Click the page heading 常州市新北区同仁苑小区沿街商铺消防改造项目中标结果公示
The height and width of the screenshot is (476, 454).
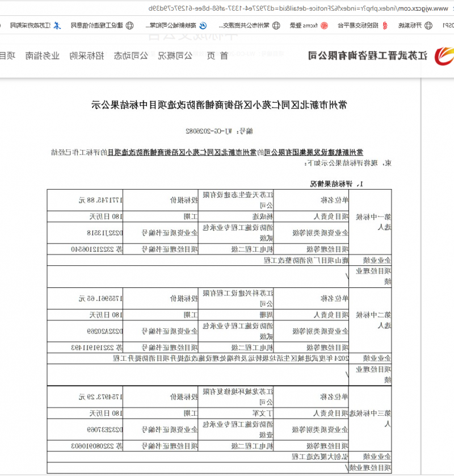pyautogui.click(x=219, y=105)
